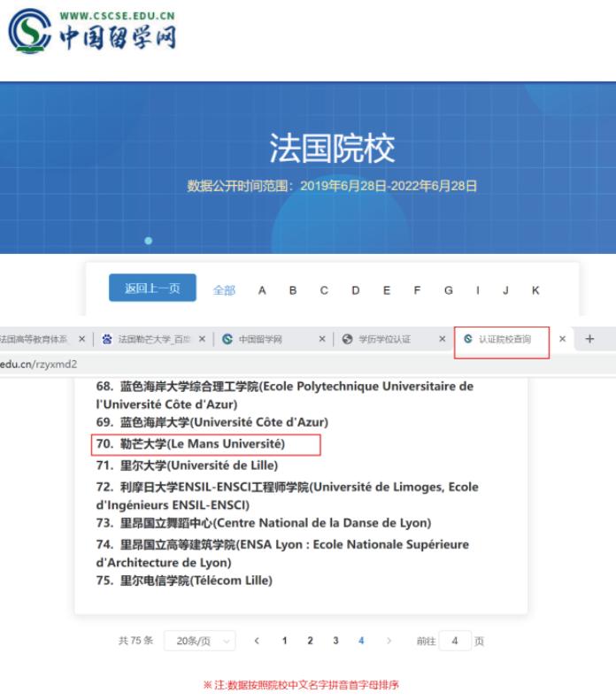Click the 返回上一页 button
The image size is (616, 700).
click(152, 288)
